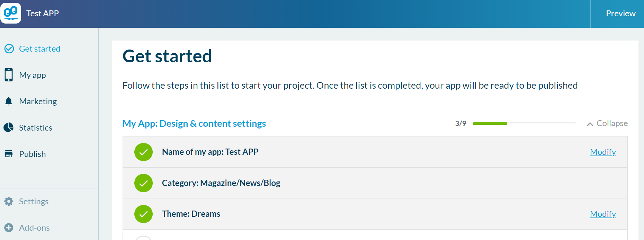Image resolution: width=644 pixels, height=240 pixels.
Task: Click the Statistics pie chart icon
Action: click(x=9, y=127)
